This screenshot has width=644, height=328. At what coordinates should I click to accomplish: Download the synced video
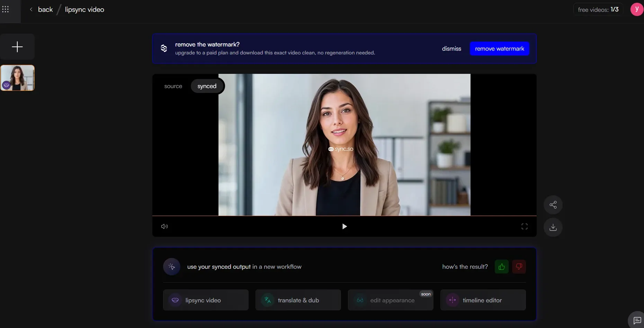(x=553, y=227)
